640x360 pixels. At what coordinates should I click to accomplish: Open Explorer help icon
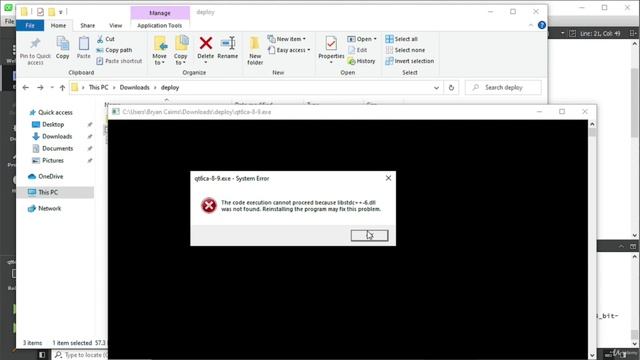(542, 25)
